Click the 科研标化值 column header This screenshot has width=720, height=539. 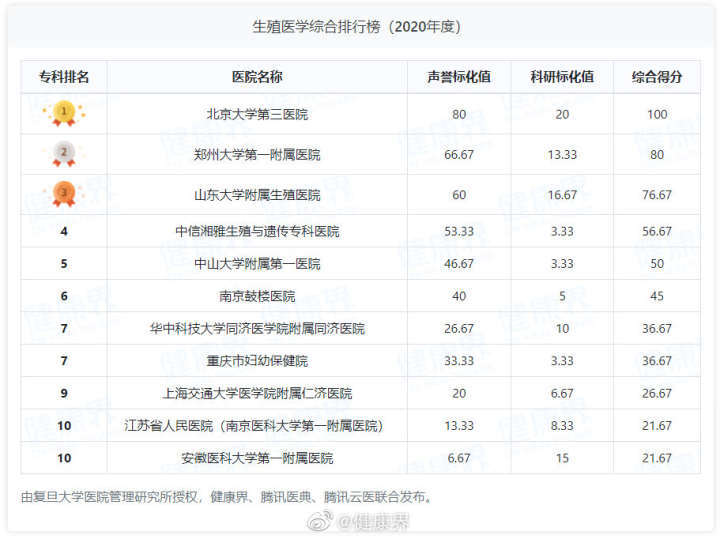click(x=562, y=77)
